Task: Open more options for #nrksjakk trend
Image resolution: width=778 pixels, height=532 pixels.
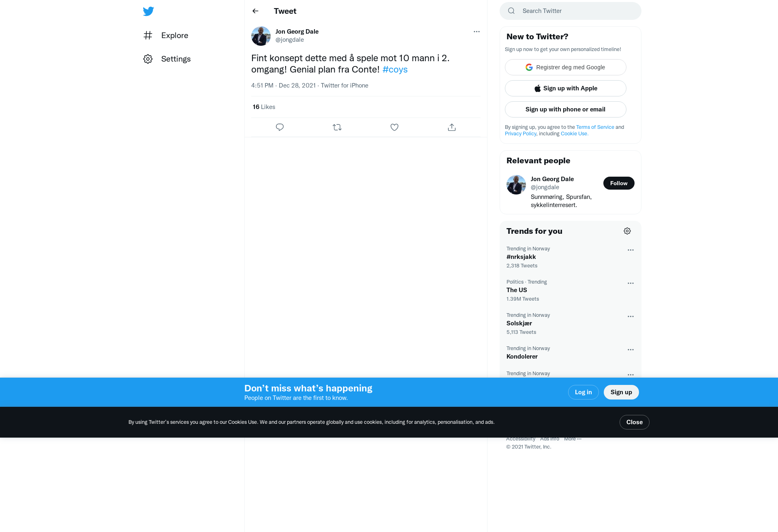Action: 631,250
